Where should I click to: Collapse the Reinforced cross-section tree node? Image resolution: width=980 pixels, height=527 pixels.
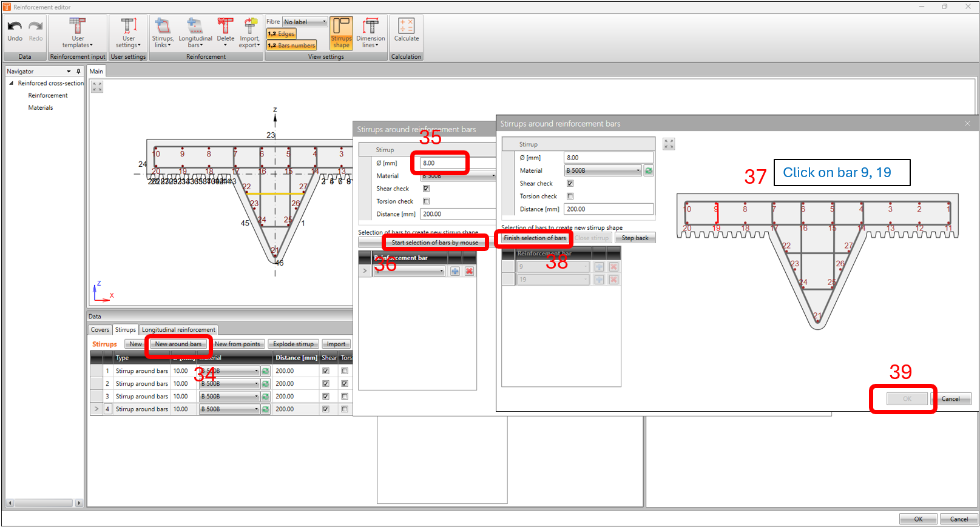click(x=11, y=83)
